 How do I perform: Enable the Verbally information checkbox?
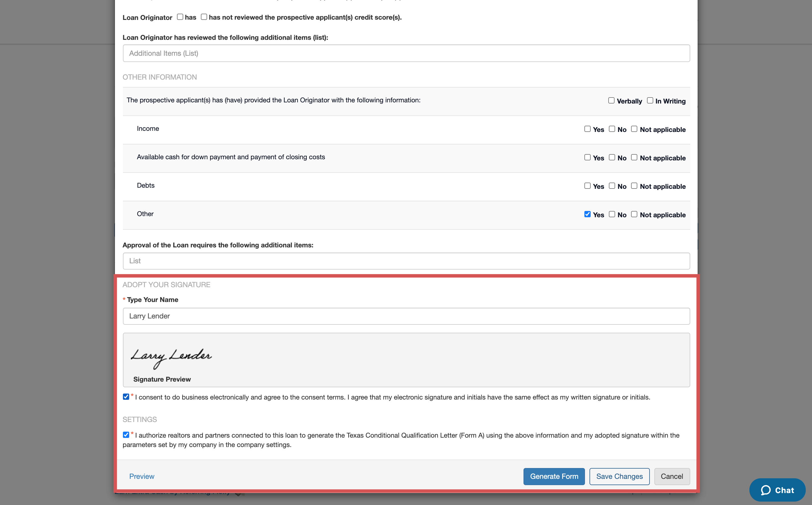click(x=611, y=100)
